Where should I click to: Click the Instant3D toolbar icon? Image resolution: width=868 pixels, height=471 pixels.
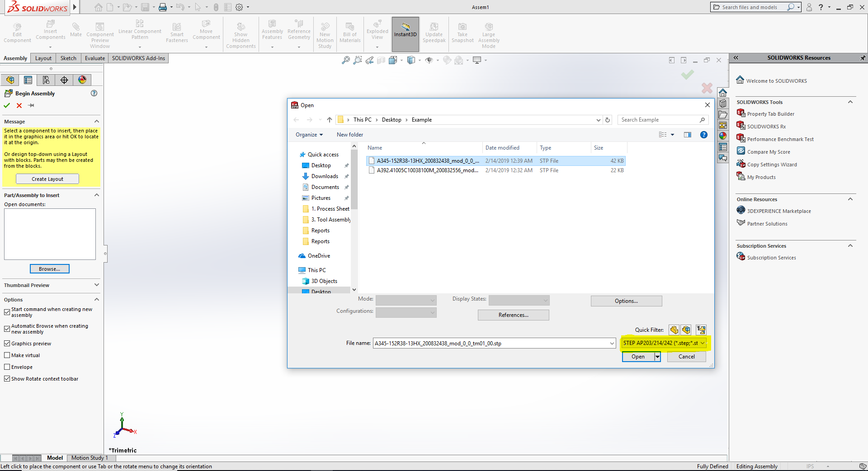coord(405,30)
